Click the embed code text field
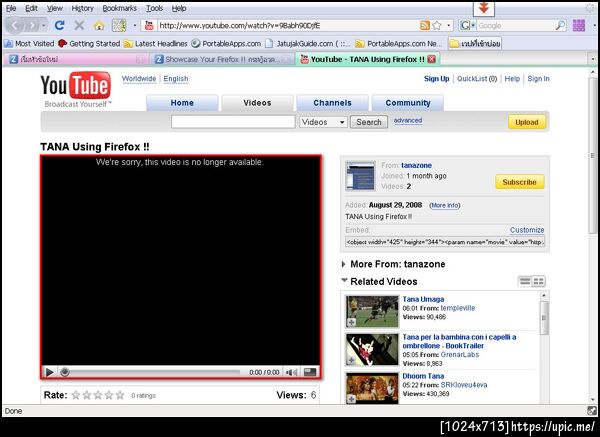The image size is (600, 437). (445, 242)
